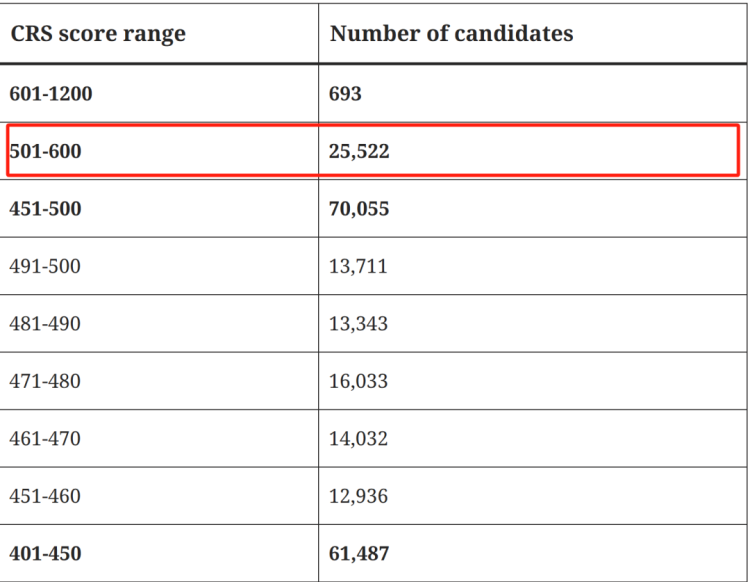This screenshot has height=582, width=750.
Task: Click the 70,055 candidates value
Action: 359,209
